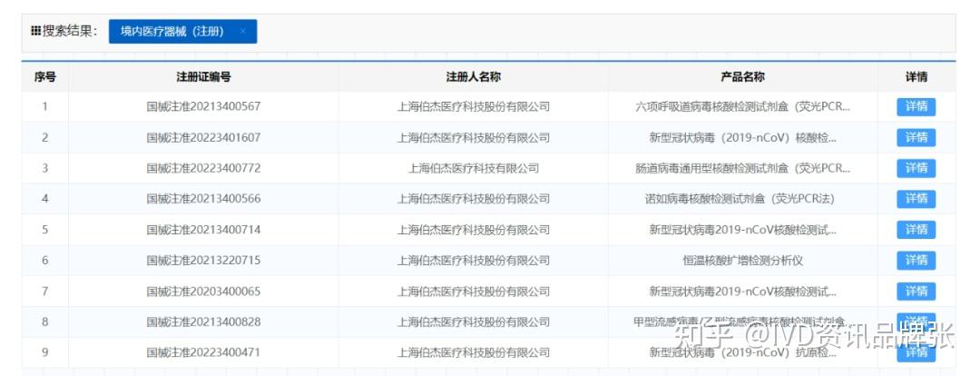This screenshot has width=980, height=376.
Task: Click registration number 国械注准20223400471
Action: pyautogui.click(x=204, y=353)
